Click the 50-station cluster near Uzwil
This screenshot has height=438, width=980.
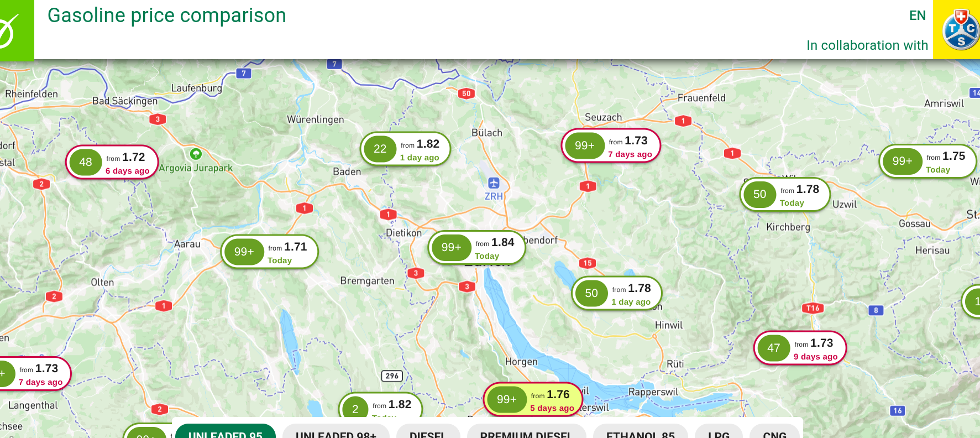(x=785, y=195)
